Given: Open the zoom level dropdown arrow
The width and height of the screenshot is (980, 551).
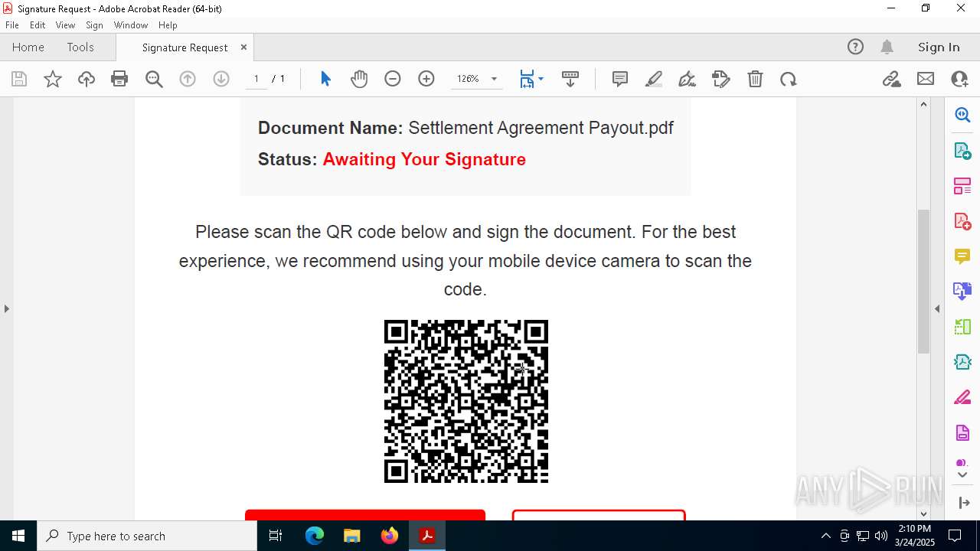Looking at the screenshot, I should click(x=494, y=79).
